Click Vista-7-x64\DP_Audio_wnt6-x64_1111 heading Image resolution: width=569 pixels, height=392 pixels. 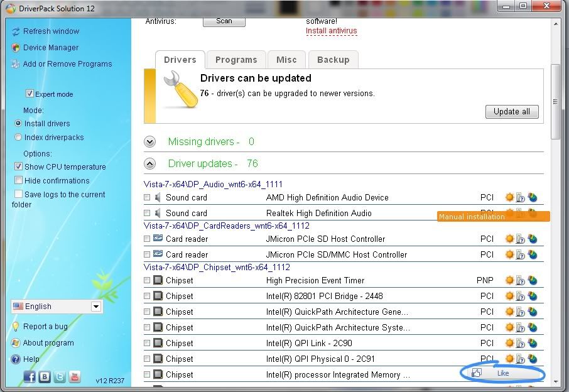(x=213, y=185)
